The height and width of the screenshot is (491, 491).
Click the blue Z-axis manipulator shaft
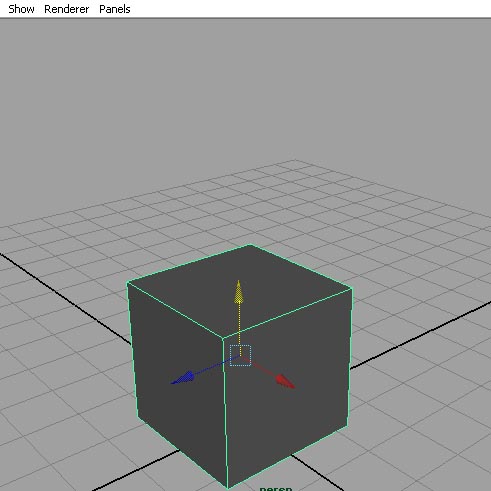(x=213, y=367)
